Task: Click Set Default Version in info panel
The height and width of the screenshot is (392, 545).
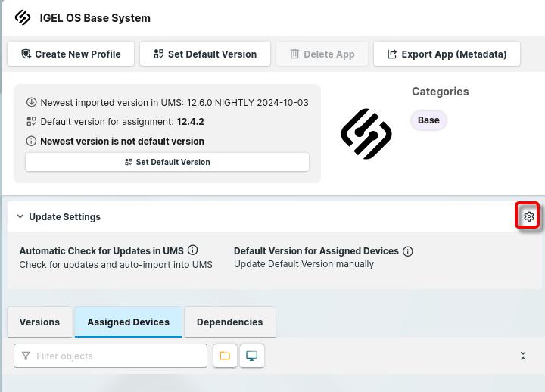Action: point(167,162)
